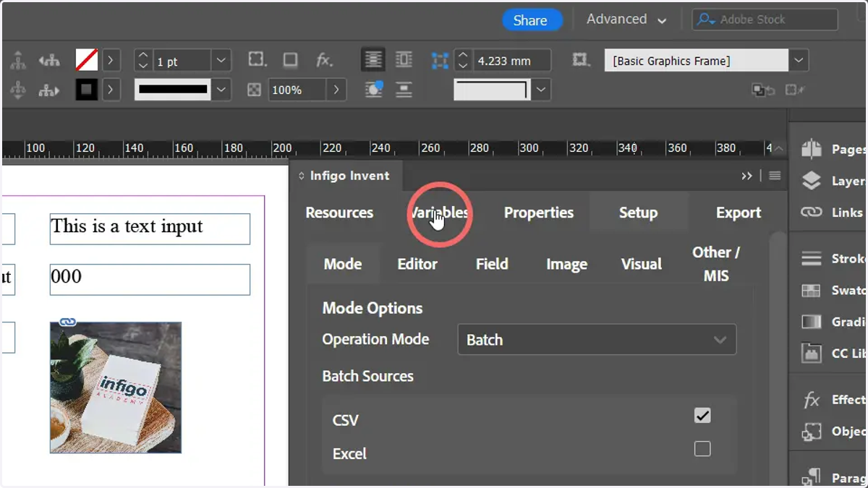Switch to the Variables tab
Image resolution: width=868 pixels, height=488 pixels.
(440, 213)
